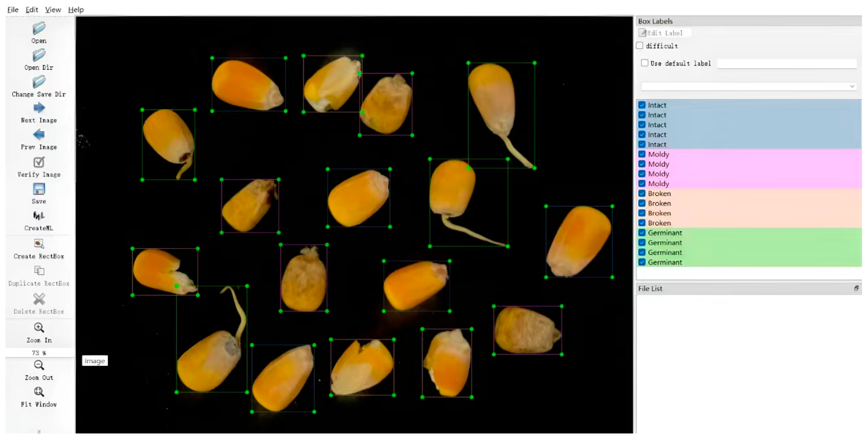Expand the label filter combo box

click(x=748, y=86)
